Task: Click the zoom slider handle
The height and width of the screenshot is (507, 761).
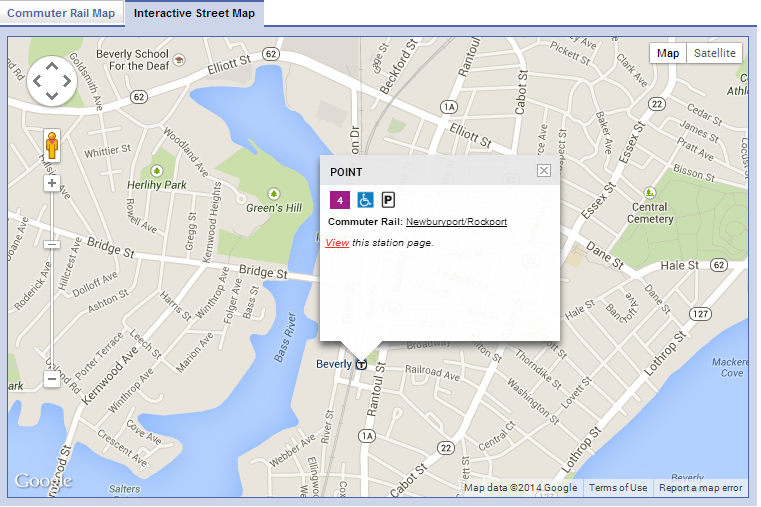Action: [x=52, y=244]
